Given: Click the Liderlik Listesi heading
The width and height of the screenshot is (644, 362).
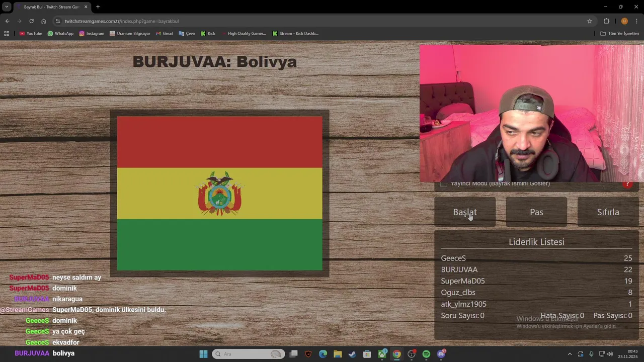Looking at the screenshot, I should coord(536,242).
